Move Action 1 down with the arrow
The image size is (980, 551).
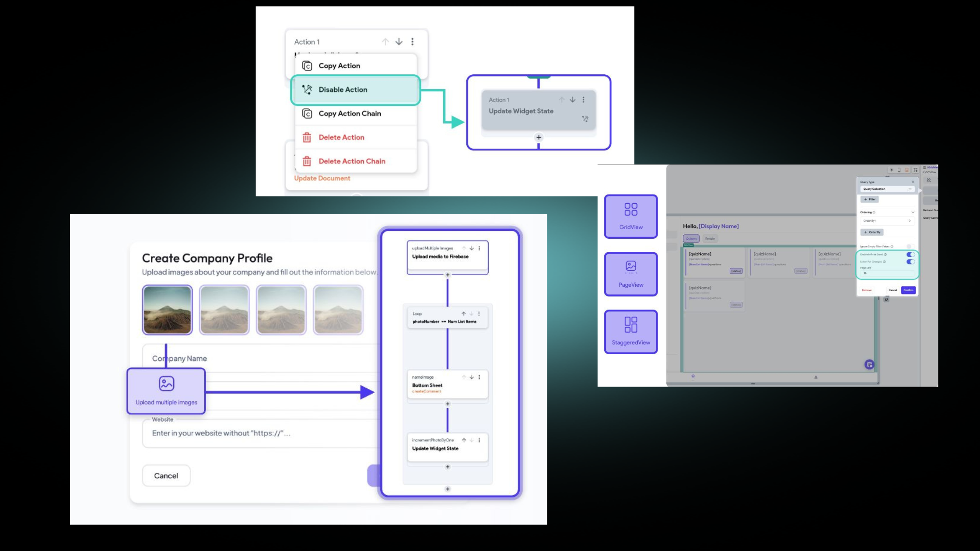click(x=399, y=42)
